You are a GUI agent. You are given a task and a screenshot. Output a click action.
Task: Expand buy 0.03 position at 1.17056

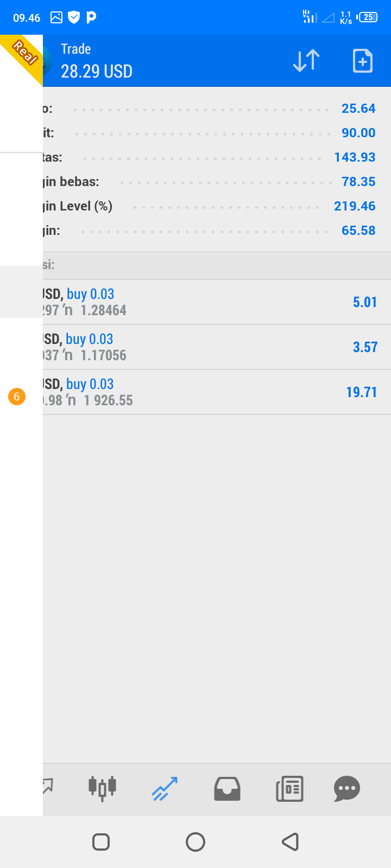[217, 347]
